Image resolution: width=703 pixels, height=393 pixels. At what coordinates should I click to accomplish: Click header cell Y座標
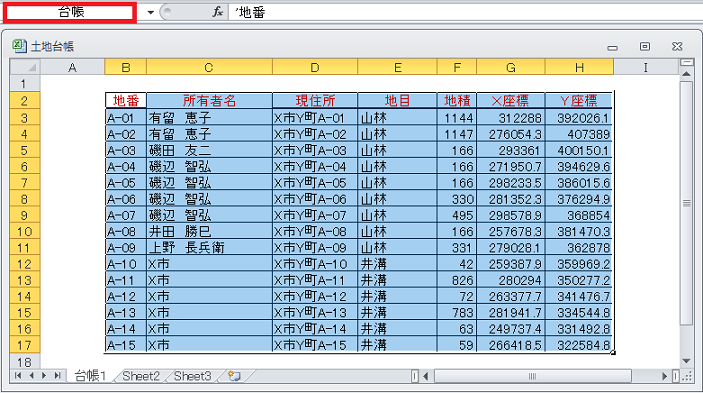[x=579, y=100]
